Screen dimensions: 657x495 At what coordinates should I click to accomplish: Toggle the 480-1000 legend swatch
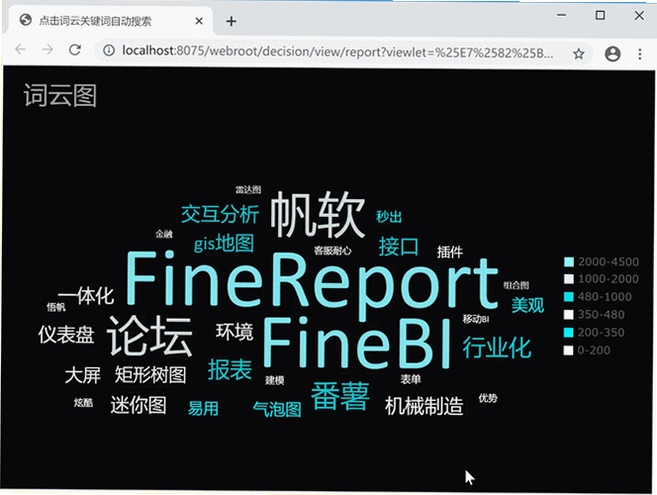(569, 297)
